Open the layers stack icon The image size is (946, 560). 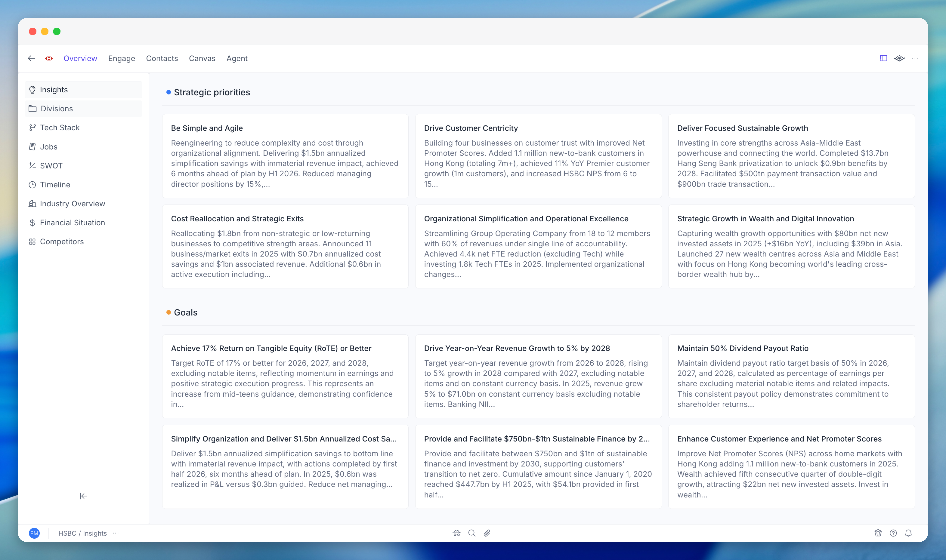[x=899, y=58]
